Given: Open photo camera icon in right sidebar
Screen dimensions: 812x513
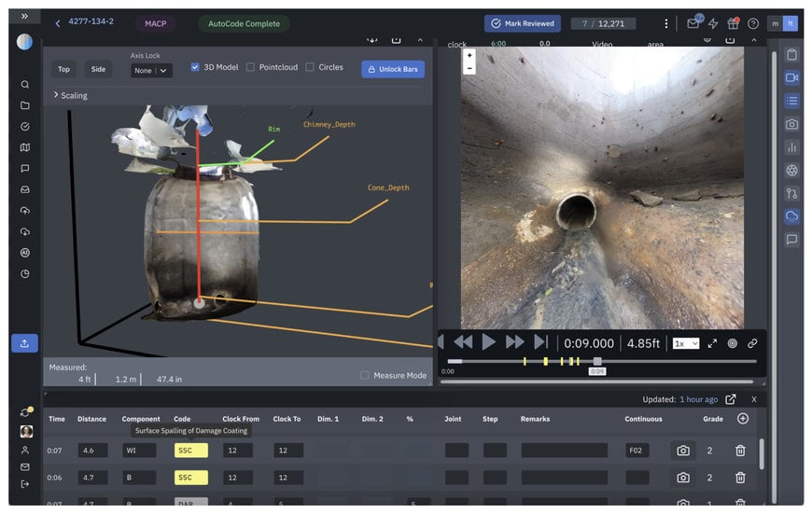Looking at the screenshot, I should 791,124.
